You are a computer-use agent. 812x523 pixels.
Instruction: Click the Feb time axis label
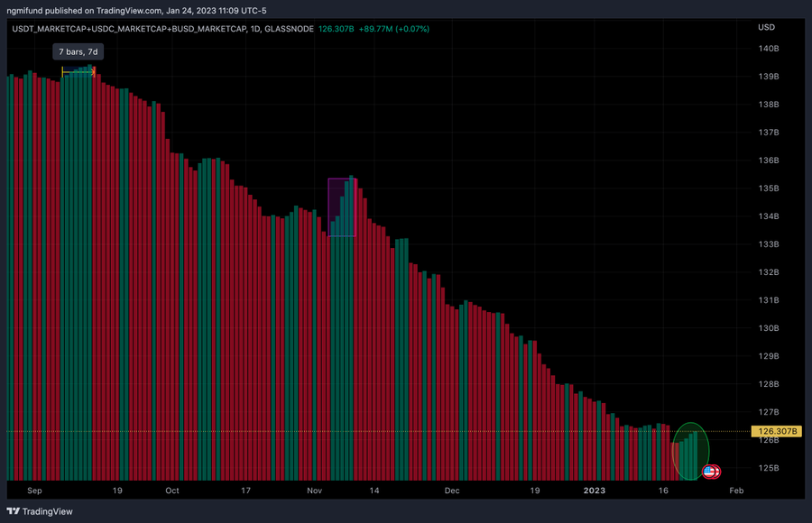point(736,491)
